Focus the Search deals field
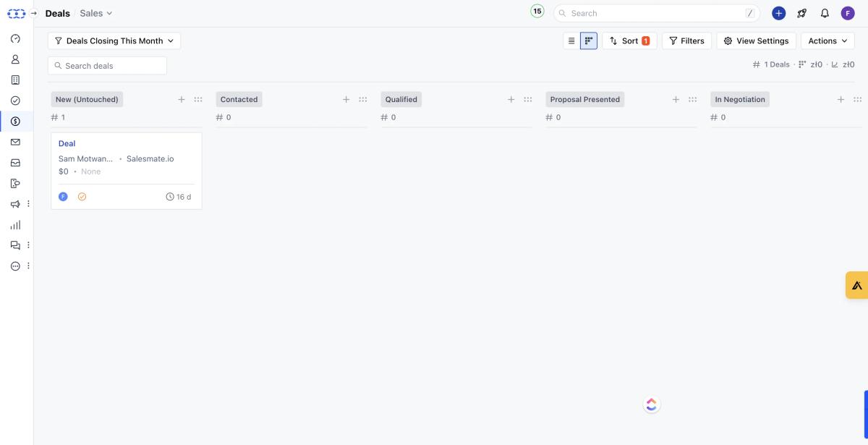The image size is (868, 445). pyautogui.click(x=107, y=66)
